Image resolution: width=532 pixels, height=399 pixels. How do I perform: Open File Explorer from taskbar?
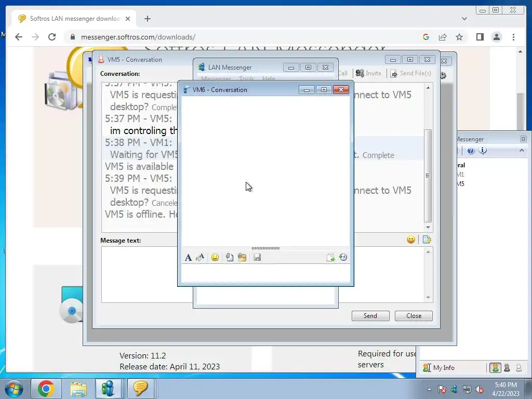coord(78,389)
